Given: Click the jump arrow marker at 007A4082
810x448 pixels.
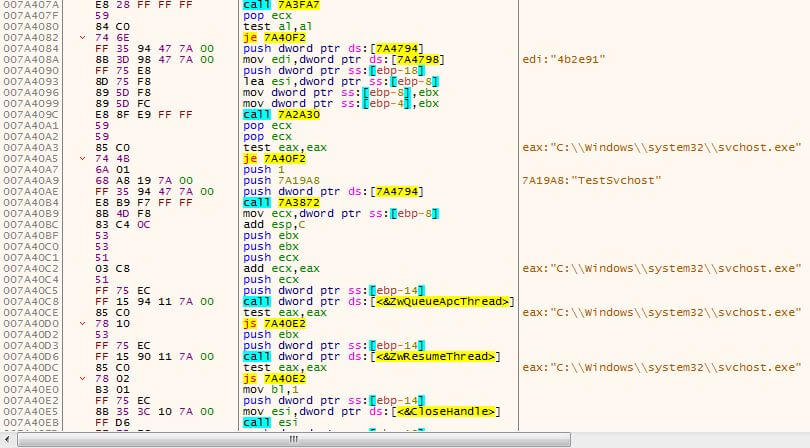Looking at the screenshot, I should 82,38.
